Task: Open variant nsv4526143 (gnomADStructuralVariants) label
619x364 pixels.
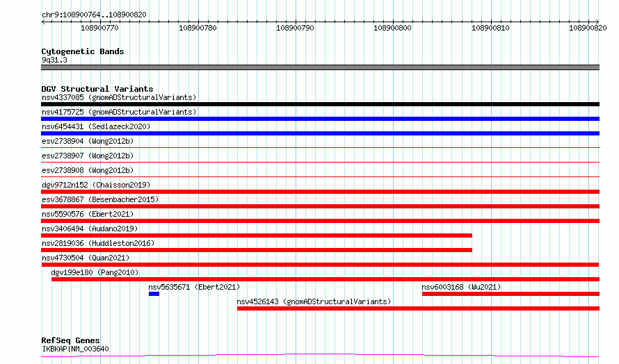Action: coord(314,301)
